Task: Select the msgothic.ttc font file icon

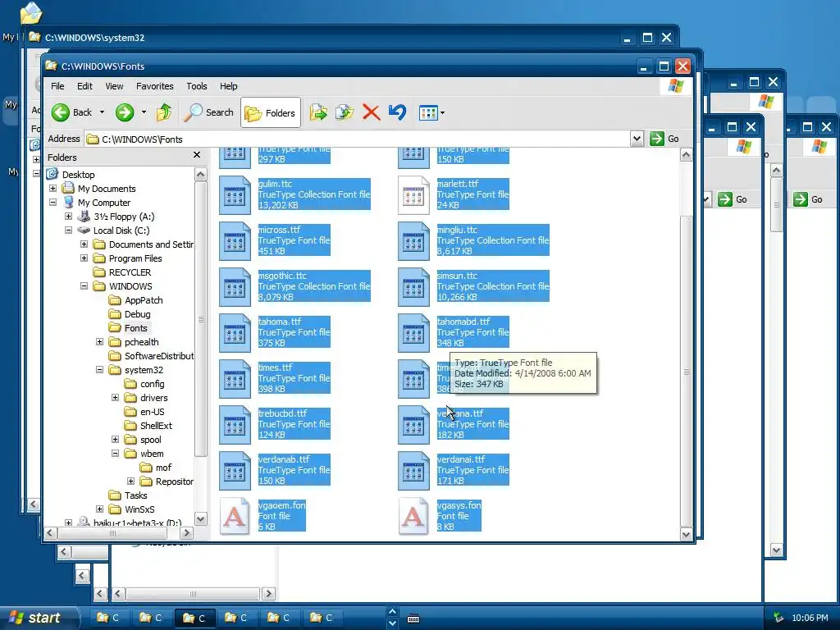Action: coord(235,287)
